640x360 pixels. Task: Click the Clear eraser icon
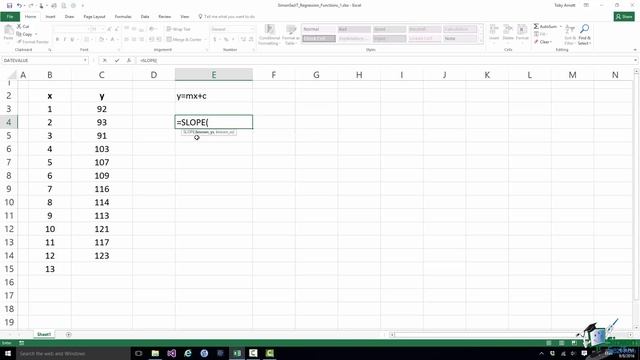[x=536, y=42]
